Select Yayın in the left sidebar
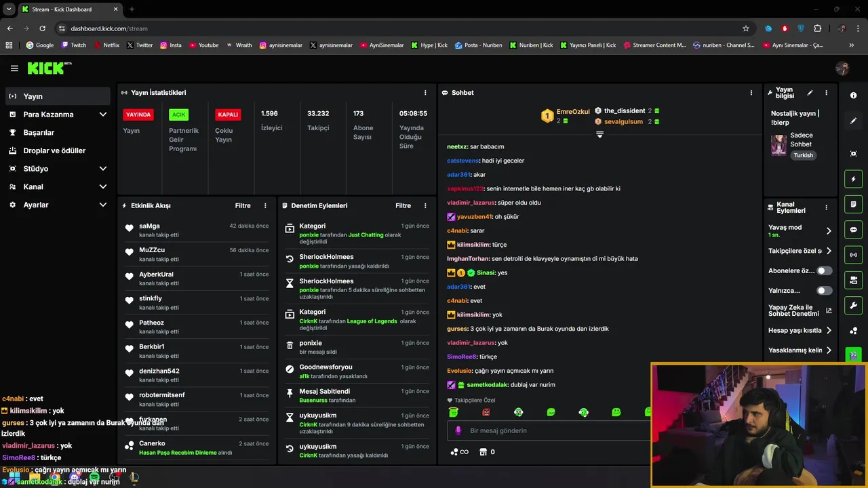Viewport: 868px width, 488px height. 57,96
